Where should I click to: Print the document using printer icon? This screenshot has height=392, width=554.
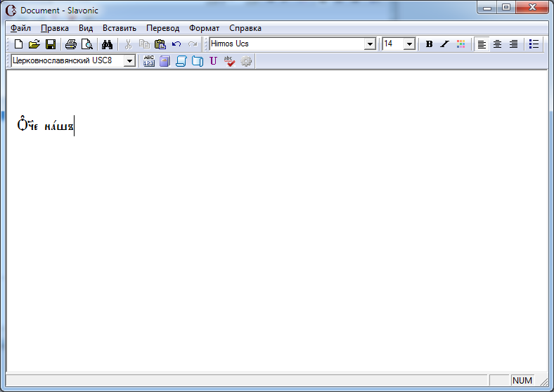[x=71, y=44]
